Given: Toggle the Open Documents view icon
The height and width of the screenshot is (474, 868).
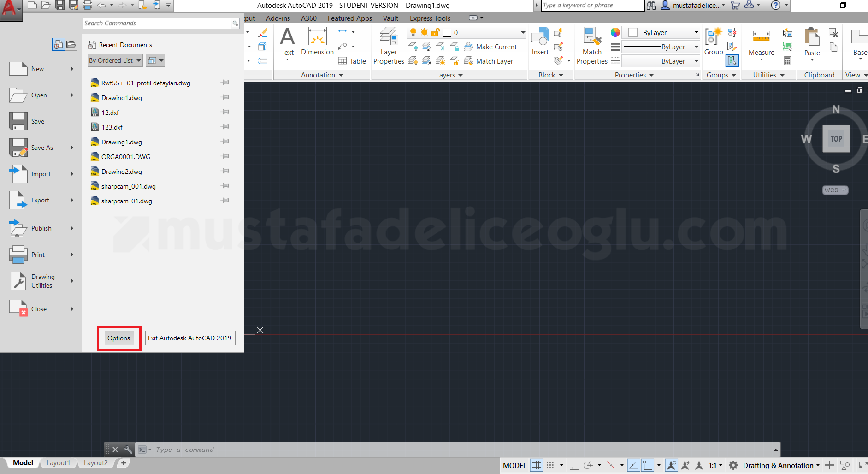Looking at the screenshot, I should click(x=71, y=45).
